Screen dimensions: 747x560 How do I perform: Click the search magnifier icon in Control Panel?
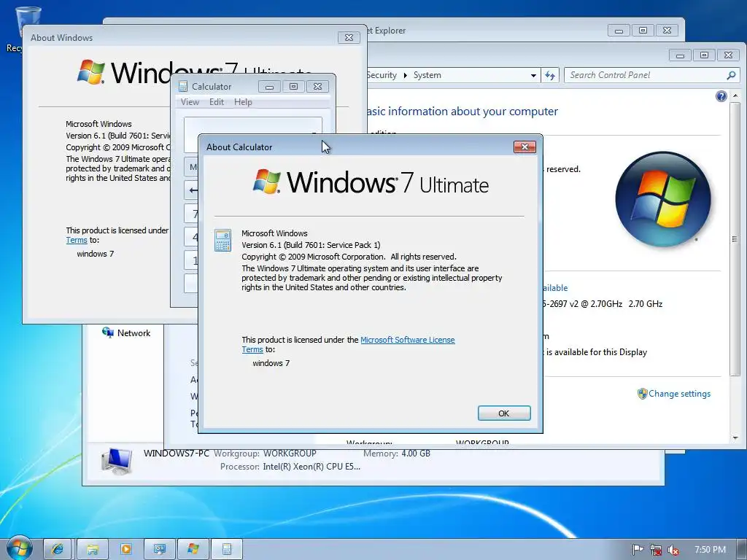click(x=731, y=75)
